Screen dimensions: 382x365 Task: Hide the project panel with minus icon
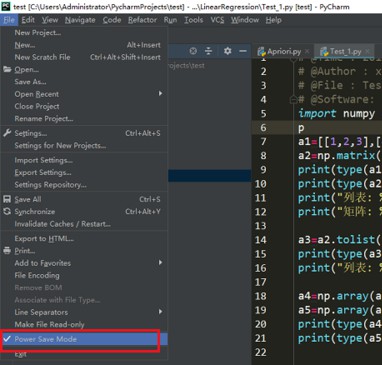pyautogui.click(x=243, y=51)
